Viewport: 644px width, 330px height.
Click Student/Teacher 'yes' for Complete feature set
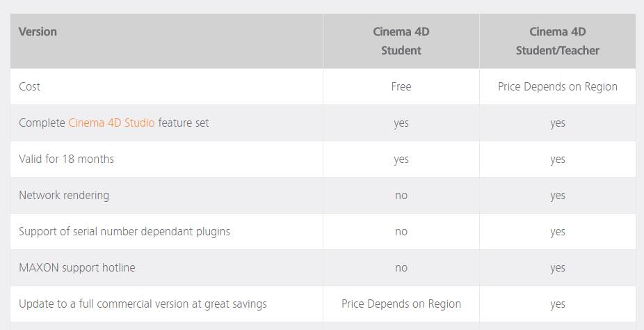point(557,124)
